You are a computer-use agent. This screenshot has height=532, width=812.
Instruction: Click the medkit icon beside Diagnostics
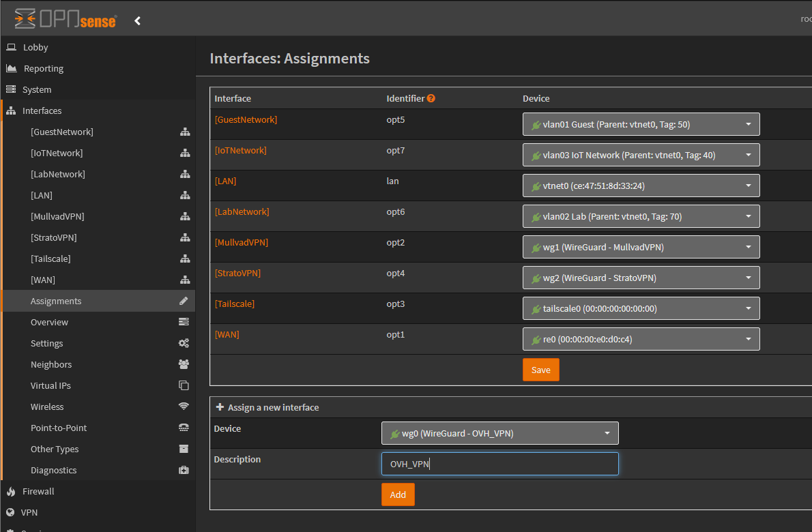(184, 470)
